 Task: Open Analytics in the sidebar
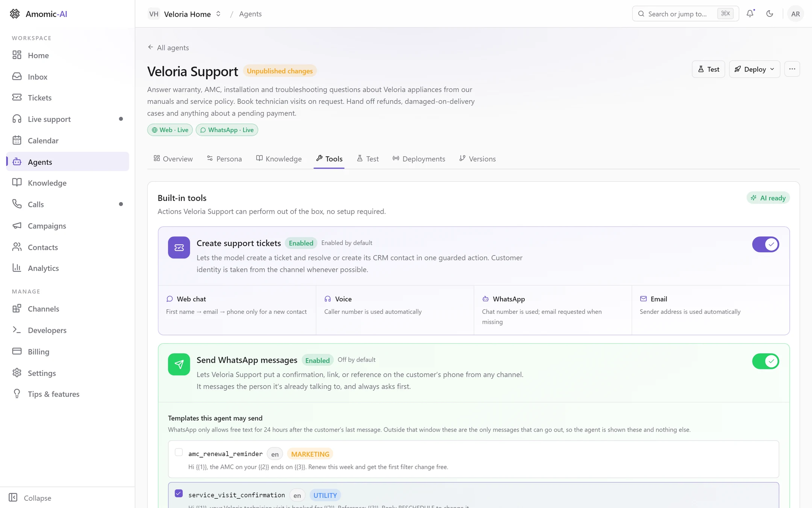point(68,268)
